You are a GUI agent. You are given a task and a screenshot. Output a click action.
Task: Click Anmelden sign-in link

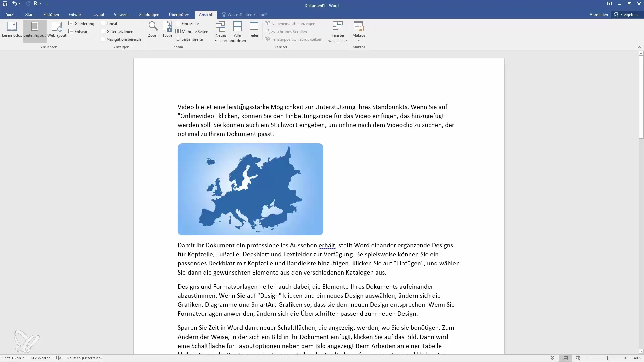coord(599,15)
